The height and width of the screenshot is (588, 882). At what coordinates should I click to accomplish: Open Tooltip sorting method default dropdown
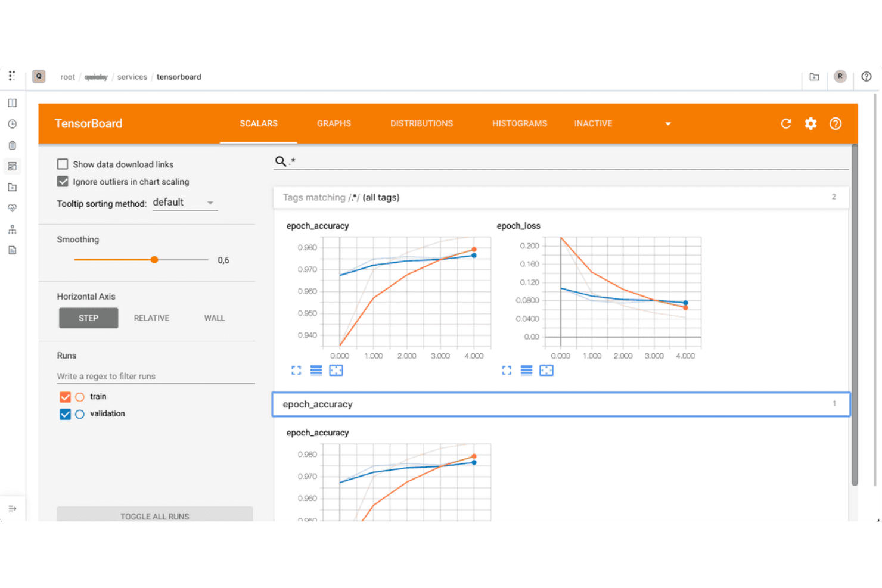[185, 203]
